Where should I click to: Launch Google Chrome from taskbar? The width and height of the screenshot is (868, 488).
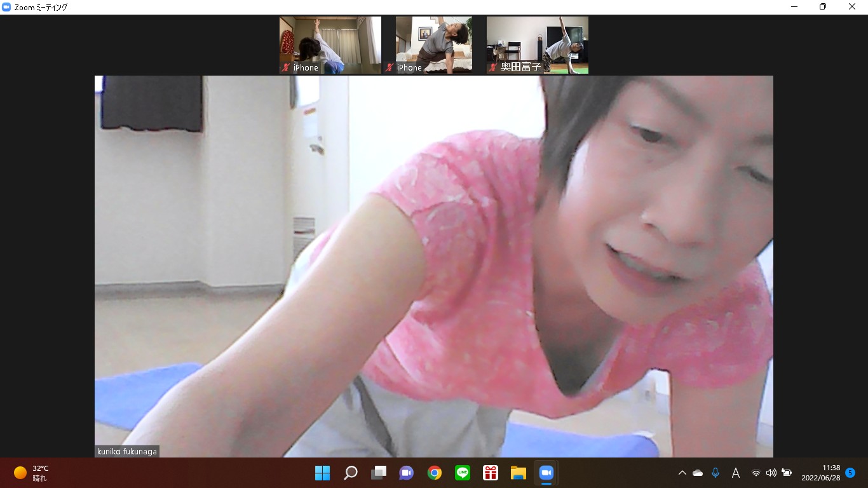pos(435,473)
